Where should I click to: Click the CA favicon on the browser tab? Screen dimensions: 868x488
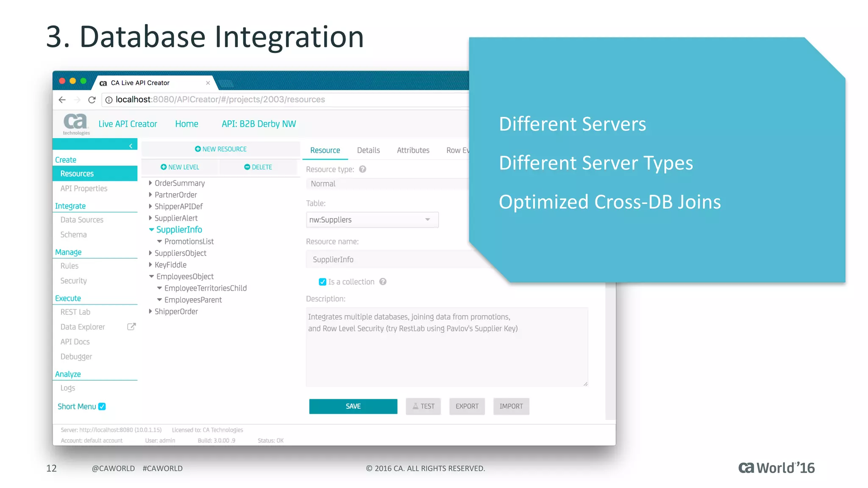pos(103,83)
